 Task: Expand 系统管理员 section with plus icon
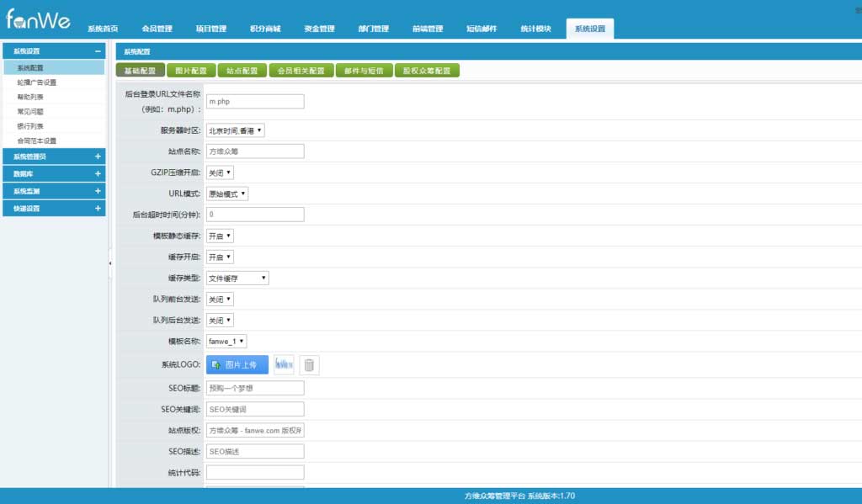click(x=98, y=157)
